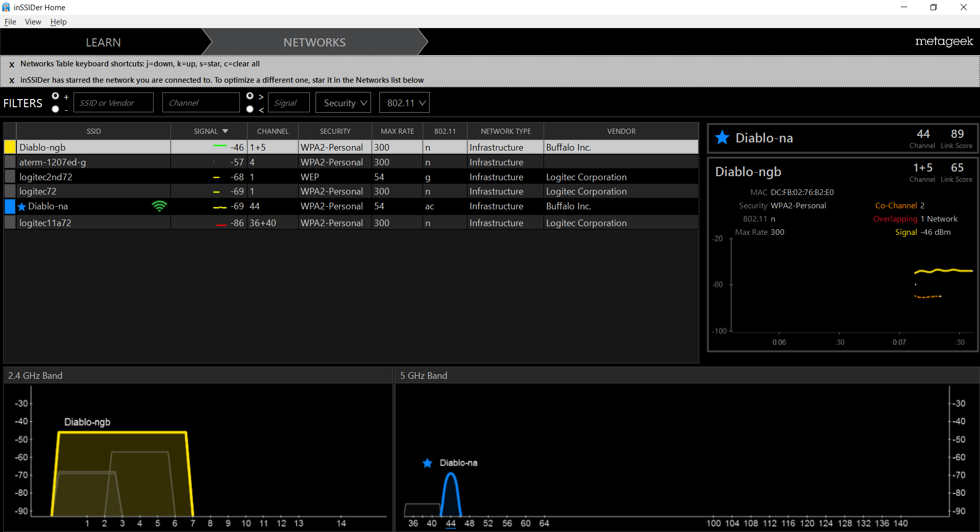
Task: Select the plus include filter radio button
Action: click(56, 96)
